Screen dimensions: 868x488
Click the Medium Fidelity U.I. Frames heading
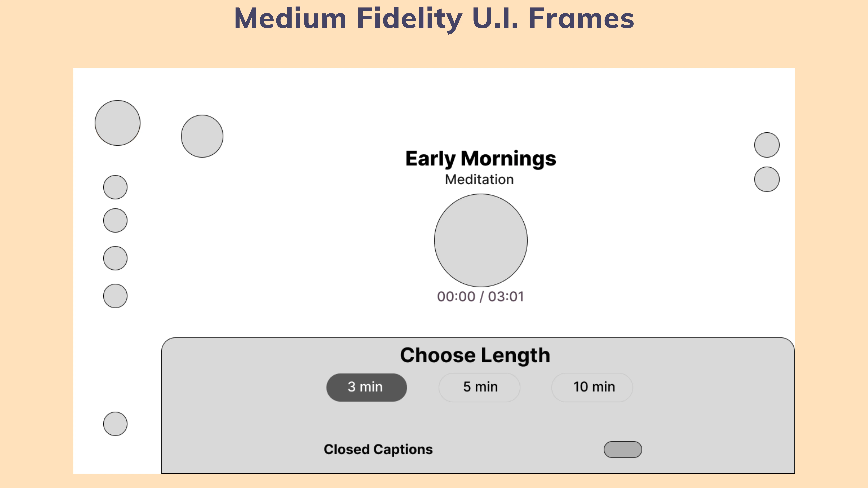434,19
